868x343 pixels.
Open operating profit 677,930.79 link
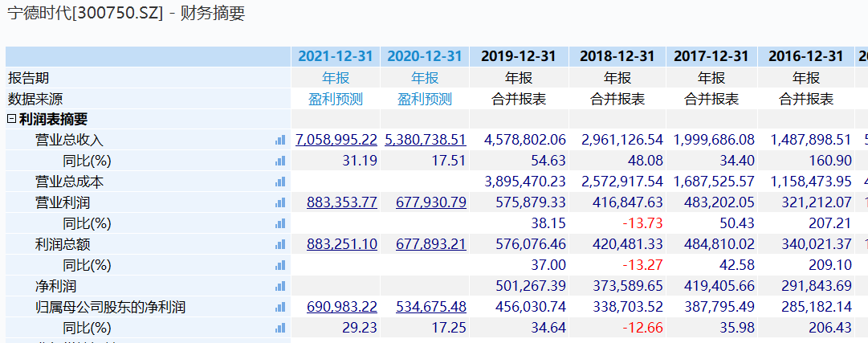430,202
